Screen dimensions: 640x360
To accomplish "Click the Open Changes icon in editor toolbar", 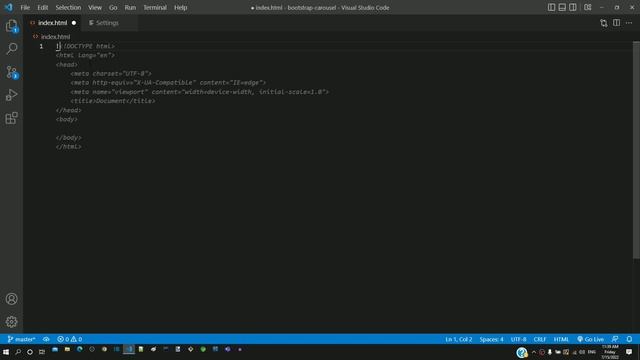I will [604, 23].
